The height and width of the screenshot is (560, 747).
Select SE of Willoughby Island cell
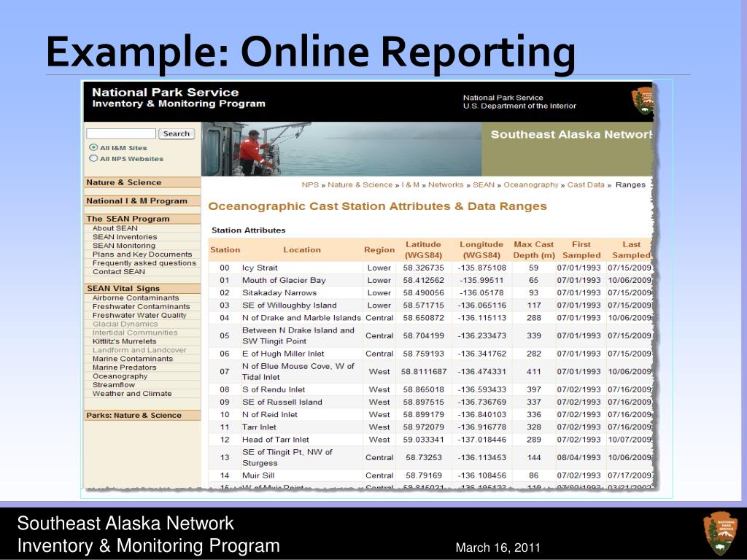tap(289, 306)
